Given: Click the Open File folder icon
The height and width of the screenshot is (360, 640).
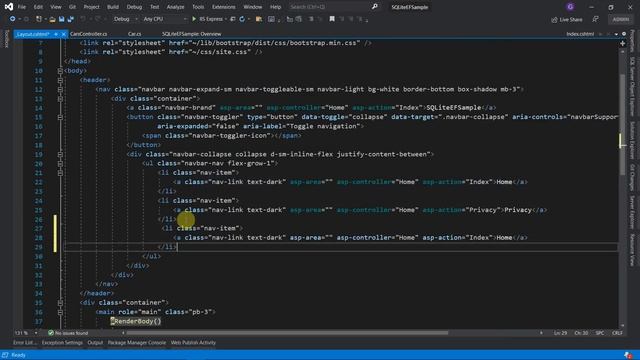Looking at the screenshot, I should coord(52,19).
